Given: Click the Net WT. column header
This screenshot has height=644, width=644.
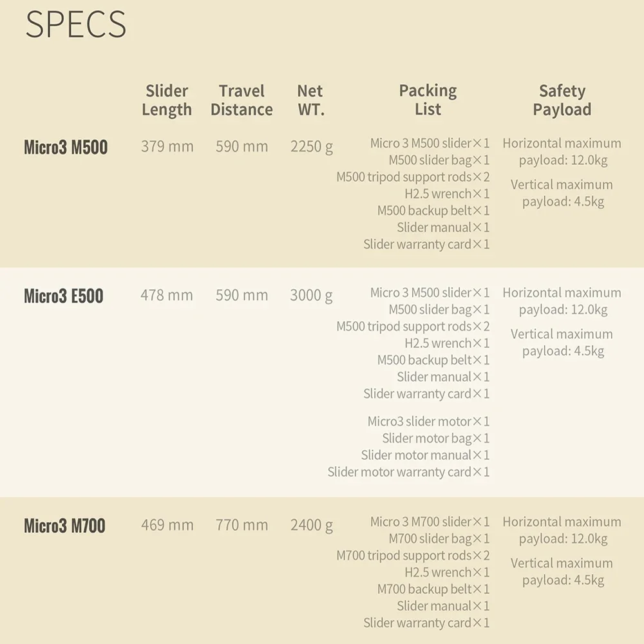Looking at the screenshot, I should (x=310, y=100).
